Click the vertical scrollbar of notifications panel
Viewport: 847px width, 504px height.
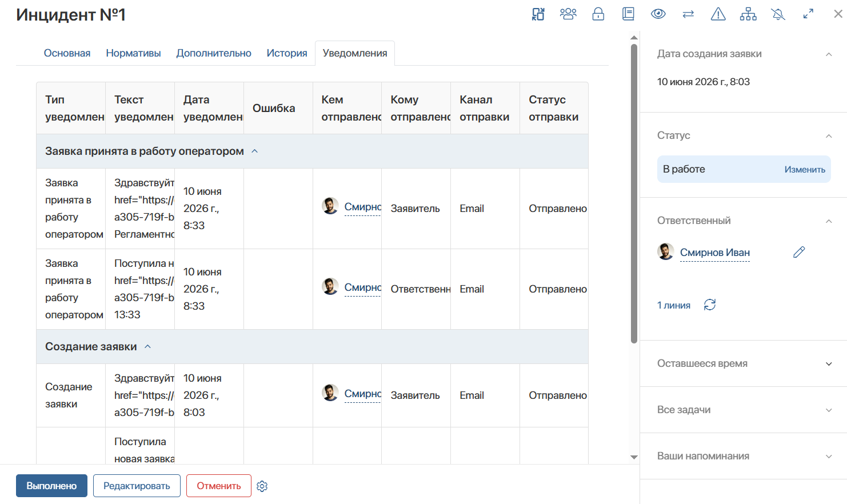click(634, 194)
